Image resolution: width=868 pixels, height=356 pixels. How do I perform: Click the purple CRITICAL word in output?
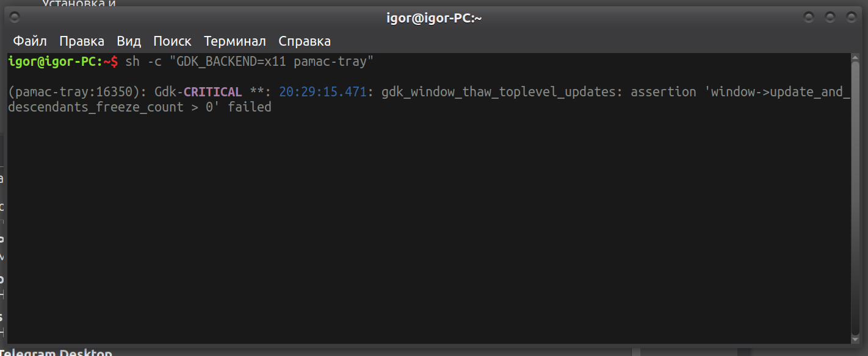tap(213, 92)
